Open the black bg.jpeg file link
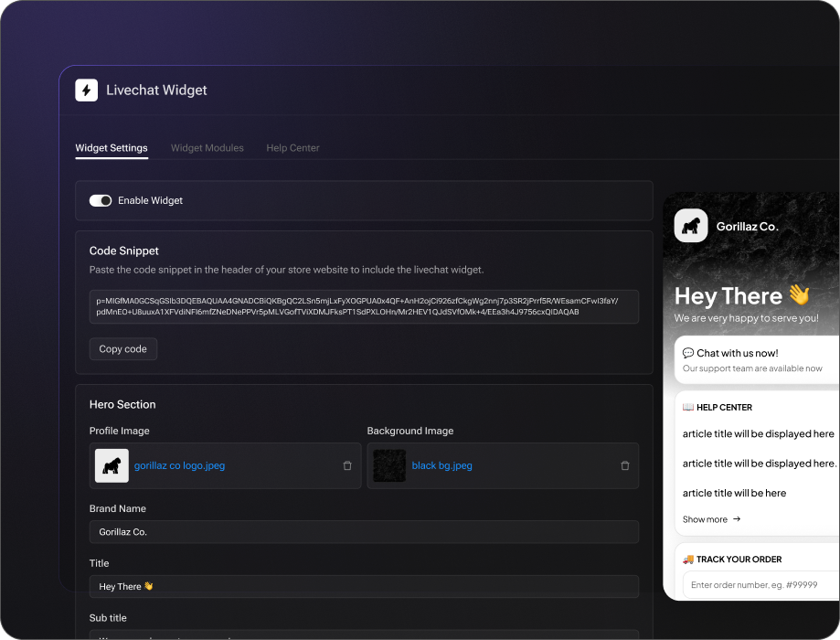Screen dimensions: 840x640 tap(441, 465)
